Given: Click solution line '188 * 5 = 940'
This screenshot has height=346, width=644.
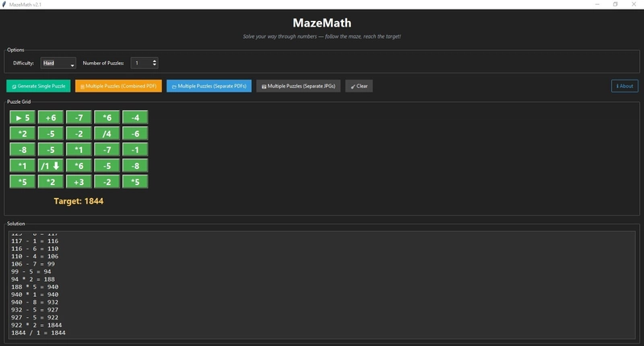Looking at the screenshot, I should [35, 287].
